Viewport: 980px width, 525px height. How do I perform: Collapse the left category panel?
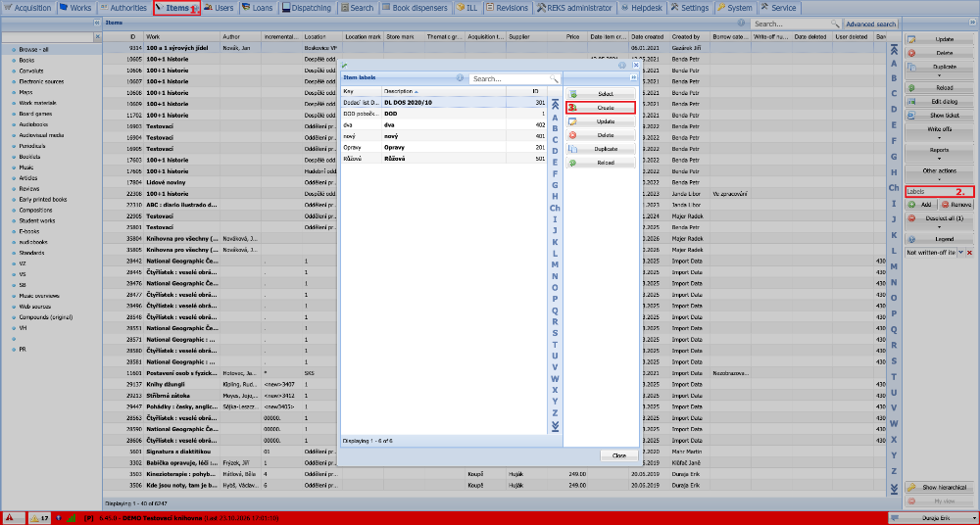coord(97,23)
